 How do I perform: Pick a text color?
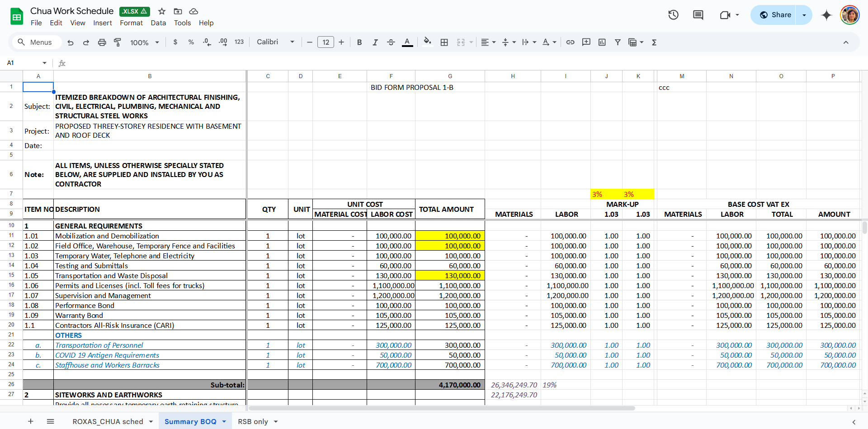click(407, 42)
